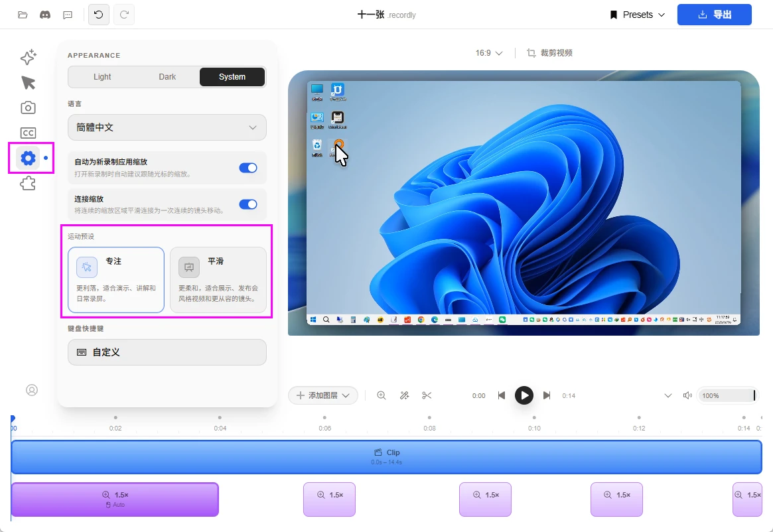
Task: Click the 0:08 timeline marker
Action: [429, 428]
